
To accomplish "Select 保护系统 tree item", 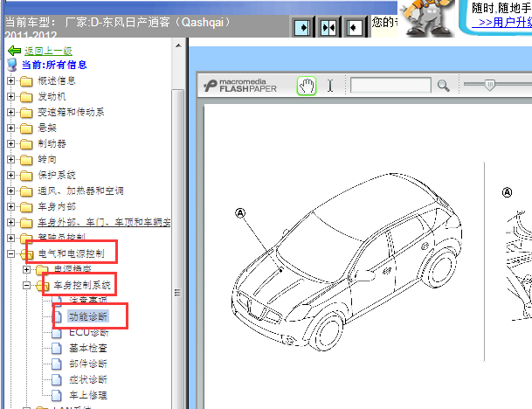I will (56, 175).
